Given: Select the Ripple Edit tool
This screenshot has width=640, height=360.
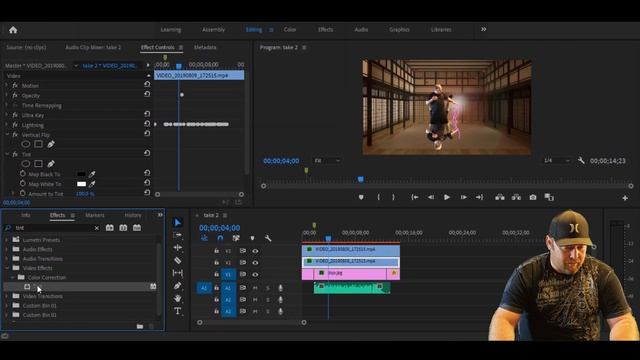Looking at the screenshot, I should pyautogui.click(x=178, y=247).
